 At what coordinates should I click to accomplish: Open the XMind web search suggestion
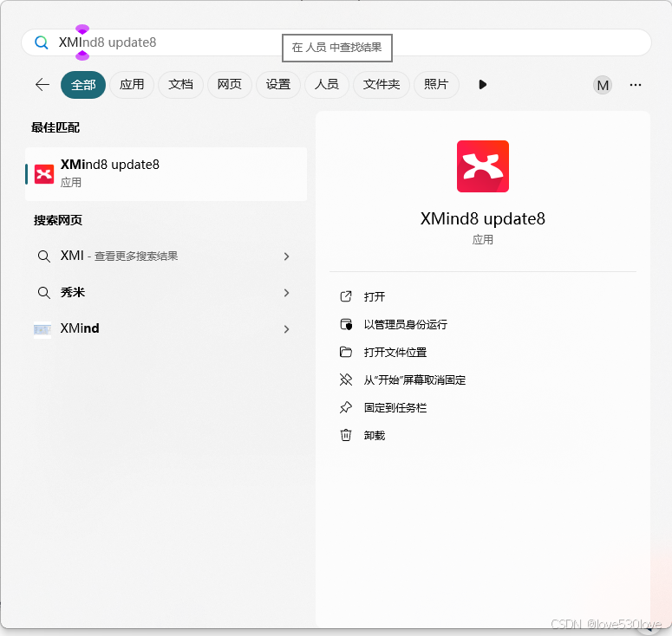[166, 329]
